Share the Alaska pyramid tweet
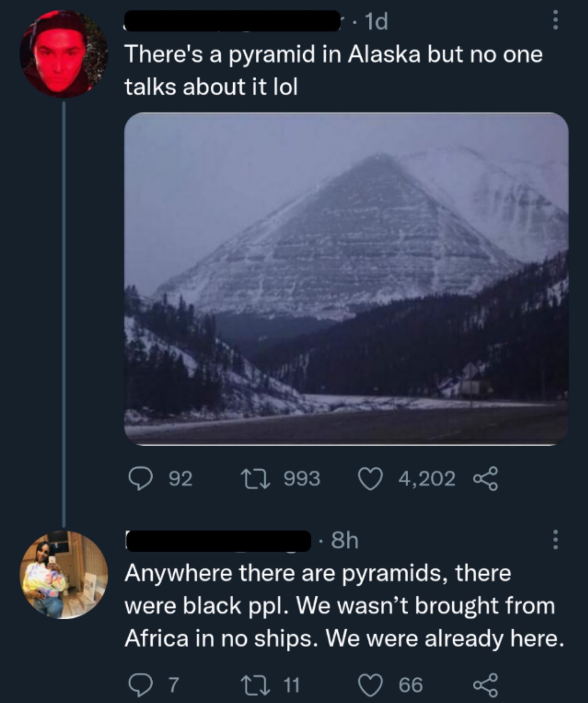Image resolution: width=588 pixels, height=703 pixels. click(x=485, y=478)
